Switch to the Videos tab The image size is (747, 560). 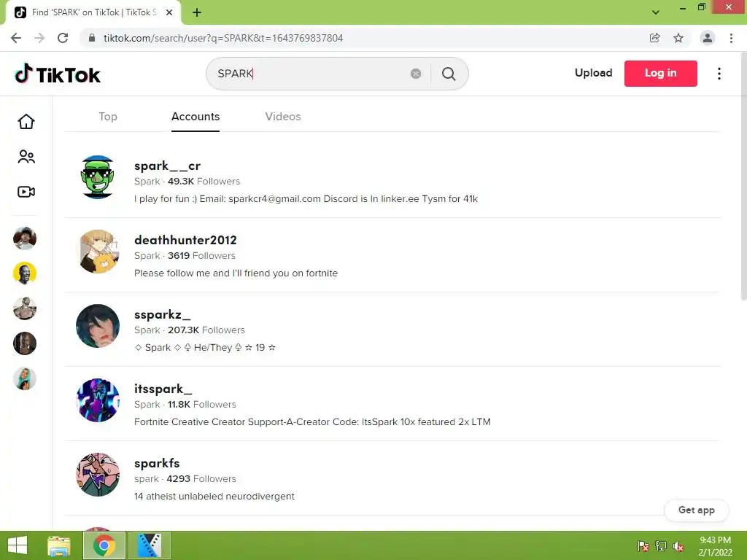[x=283, y=117]
